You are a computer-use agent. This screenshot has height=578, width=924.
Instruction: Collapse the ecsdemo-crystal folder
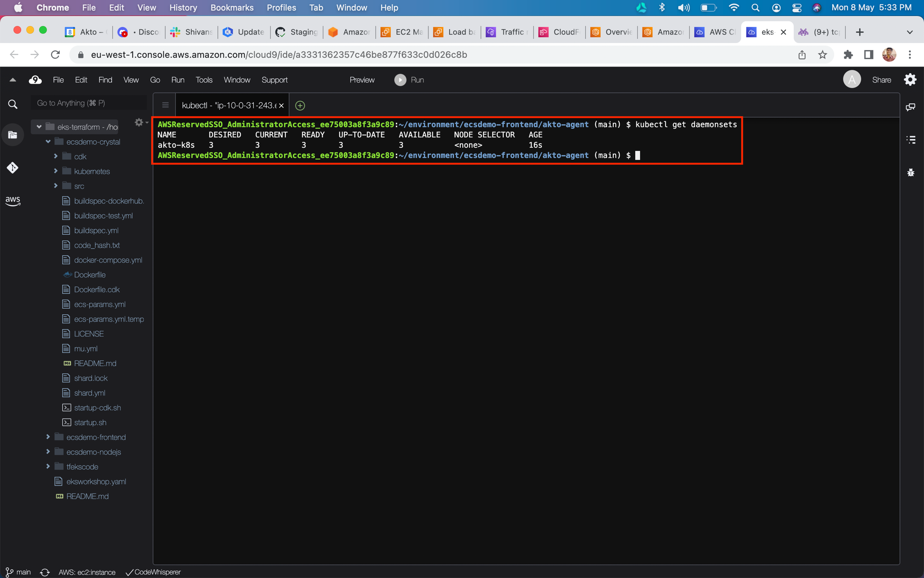pos(48,142)
